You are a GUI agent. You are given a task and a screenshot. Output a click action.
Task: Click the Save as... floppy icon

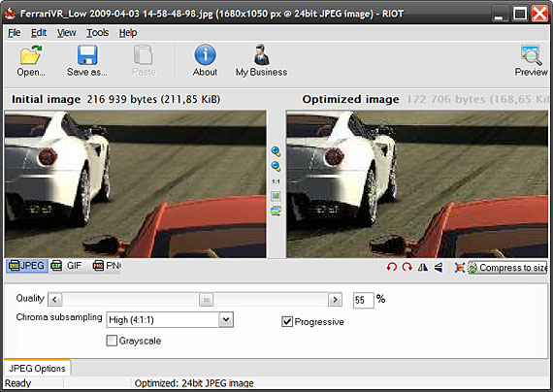(x=87, y=55)
